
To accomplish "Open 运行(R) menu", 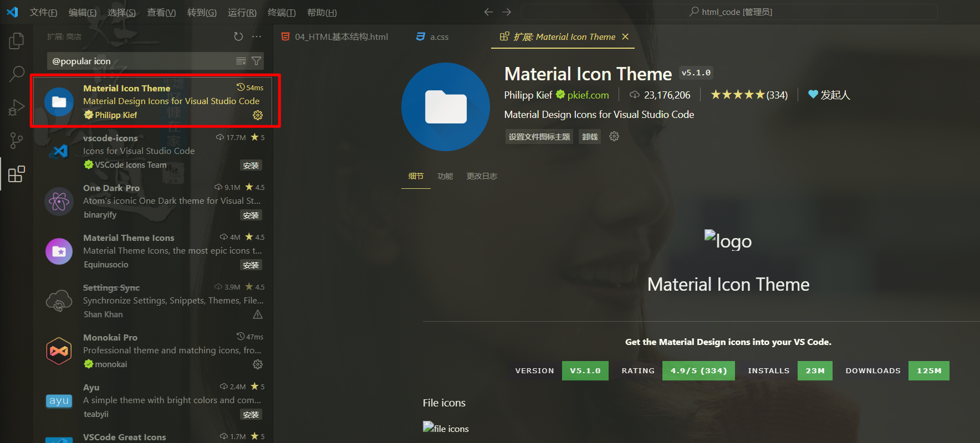I will coord(242,12).
